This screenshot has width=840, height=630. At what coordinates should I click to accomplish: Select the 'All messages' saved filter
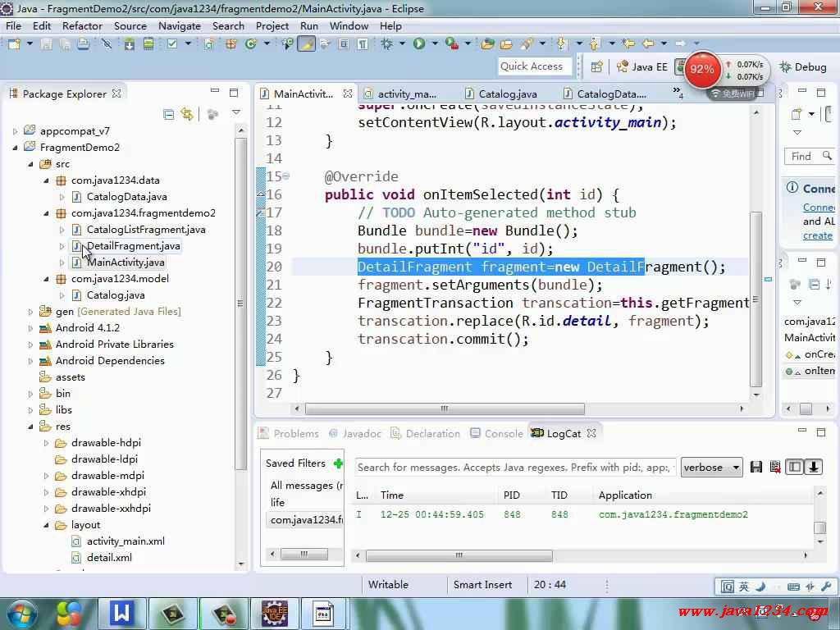[x=307, y=486]
